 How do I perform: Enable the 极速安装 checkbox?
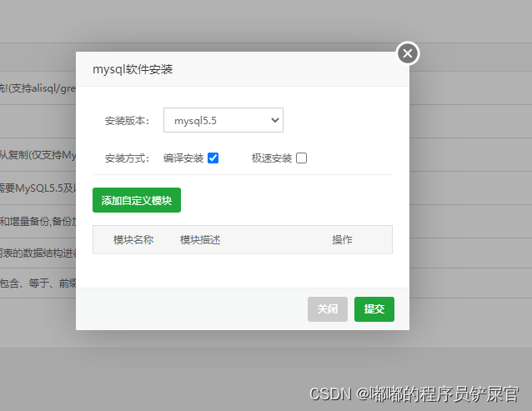tap(301, 158)
